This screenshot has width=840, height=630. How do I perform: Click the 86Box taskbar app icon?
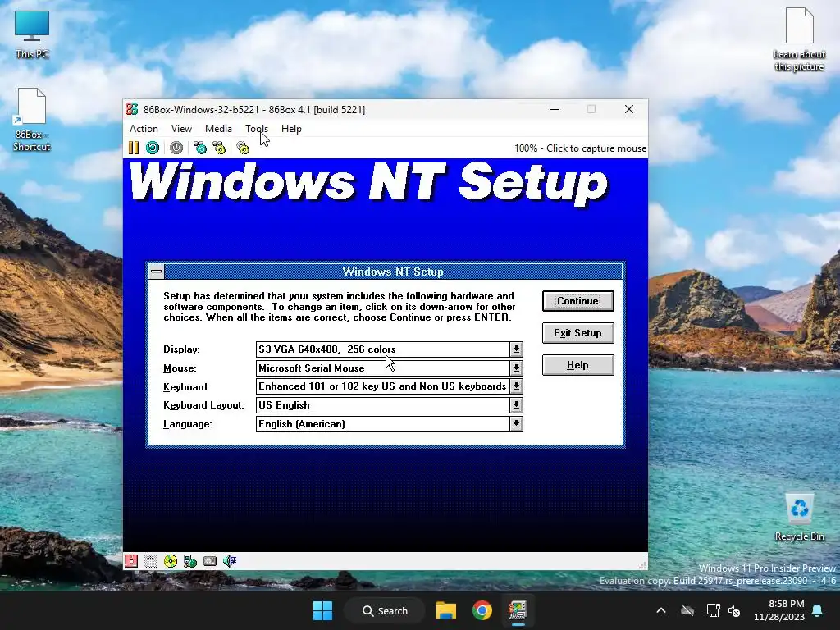click(x=518, y=610)
